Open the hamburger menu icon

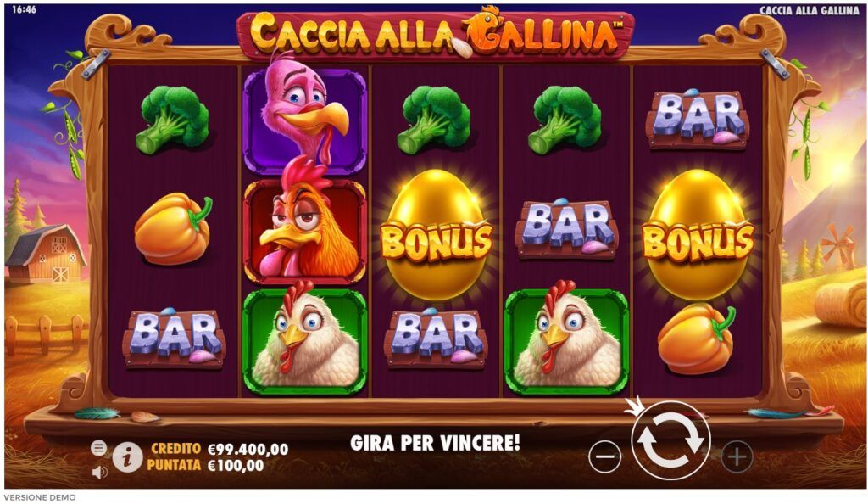click(x=98, y=447)
